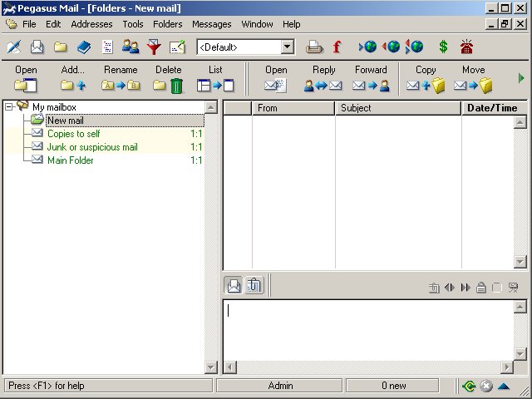Click next message arrows icon in preview
Viewport: 532px width, 399px height.
465,288
